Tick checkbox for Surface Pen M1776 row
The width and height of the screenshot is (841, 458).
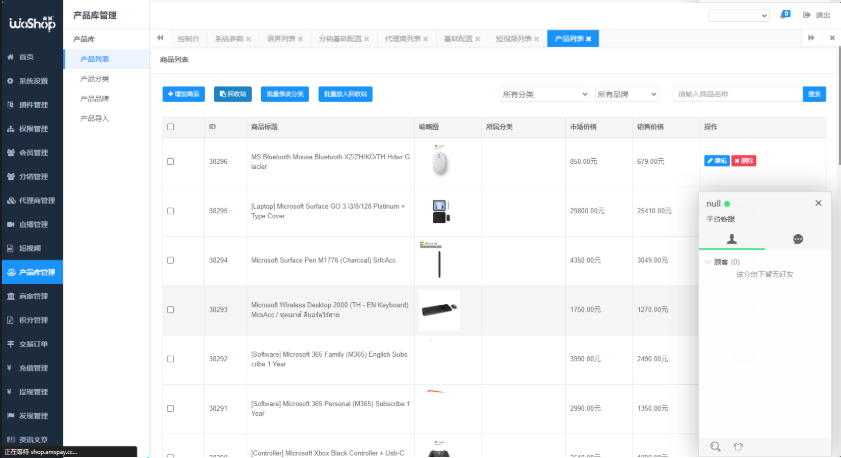click(171, 260)
